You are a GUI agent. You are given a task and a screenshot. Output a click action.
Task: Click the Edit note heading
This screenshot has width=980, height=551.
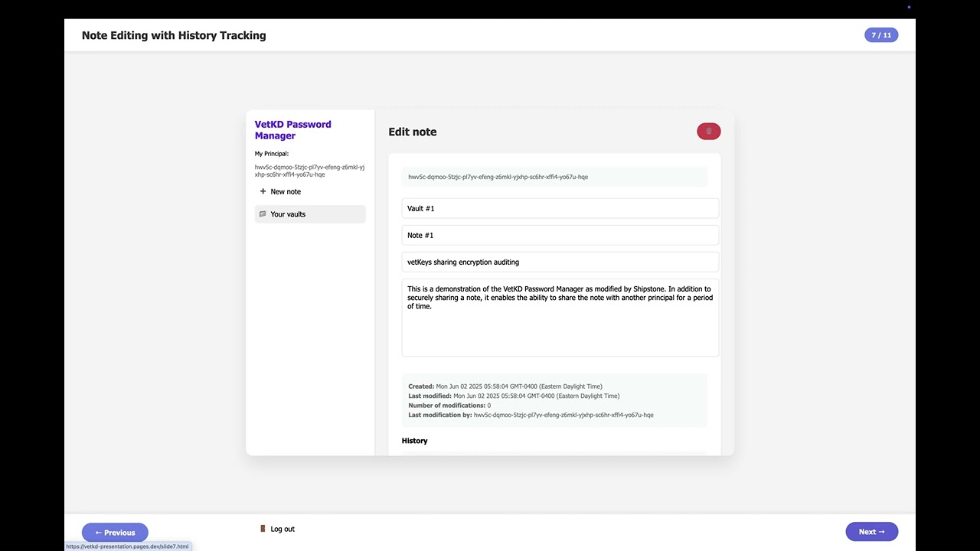point(413,132)
